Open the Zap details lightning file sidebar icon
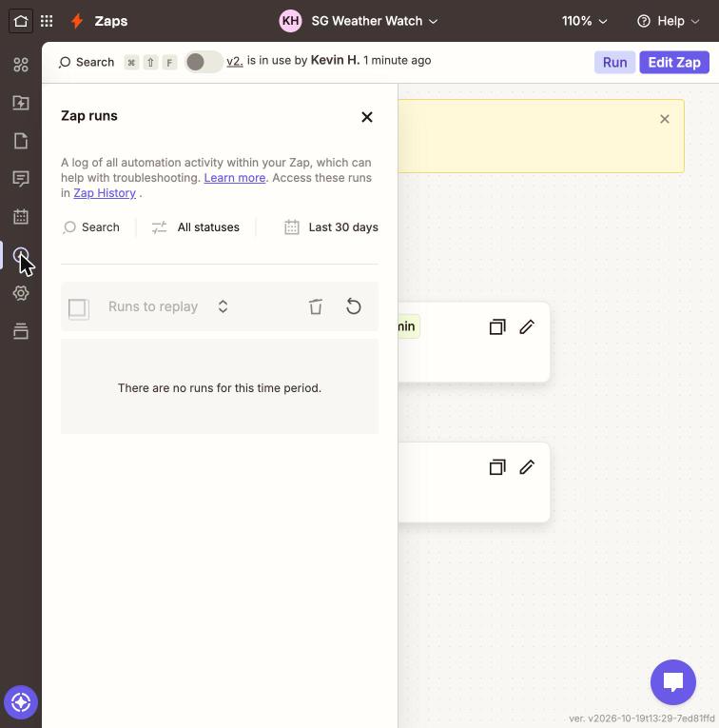The image size is (719, 728). [21, 103]
